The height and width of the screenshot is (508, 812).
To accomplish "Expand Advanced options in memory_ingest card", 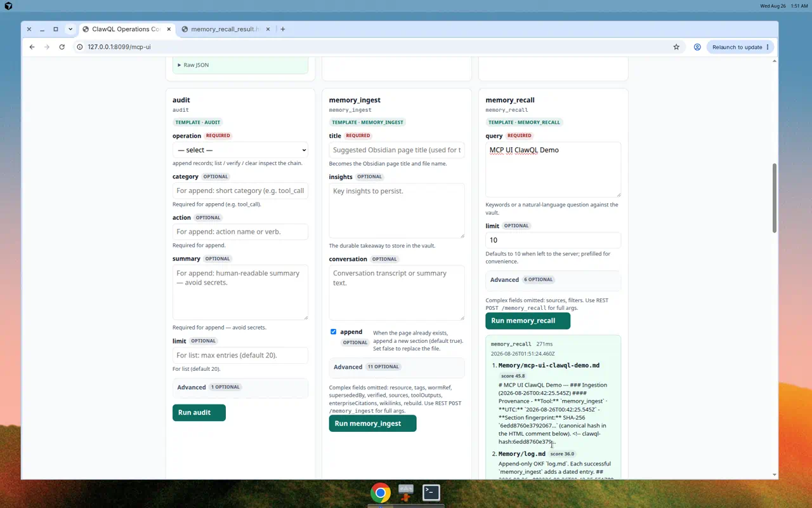I will point(396,367).
